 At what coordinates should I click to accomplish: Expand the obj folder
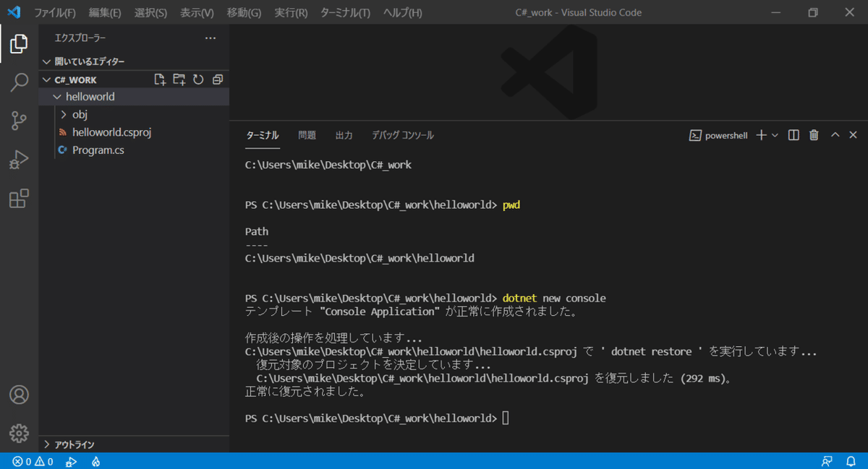click(x=135, y=114)
